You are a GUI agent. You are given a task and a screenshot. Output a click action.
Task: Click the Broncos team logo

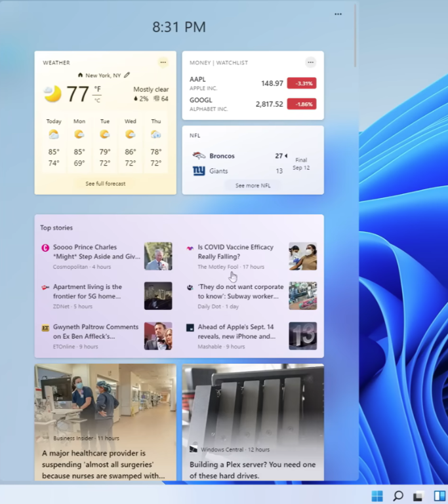coord(199,156)
